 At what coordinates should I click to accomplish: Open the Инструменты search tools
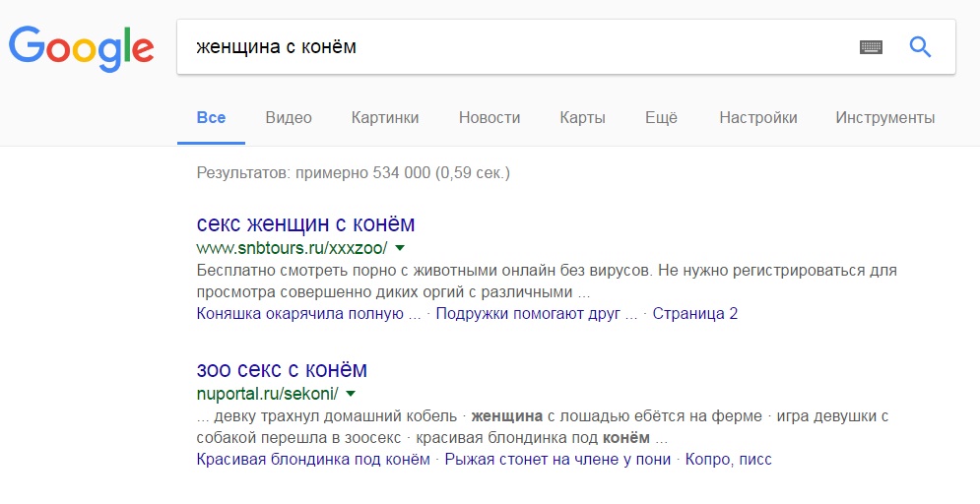pyautogui.click(x=885, y=117)
